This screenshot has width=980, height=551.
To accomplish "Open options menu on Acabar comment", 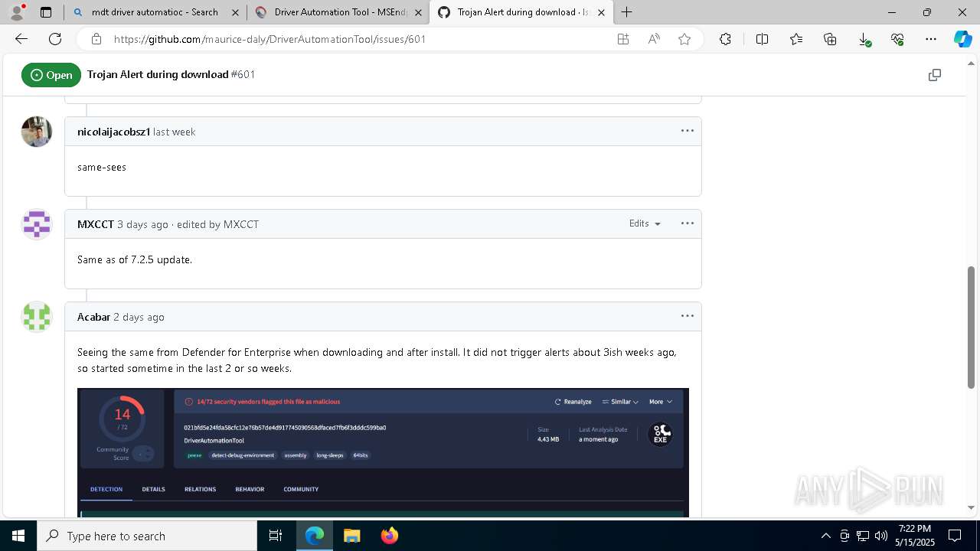I will point(688,316).
